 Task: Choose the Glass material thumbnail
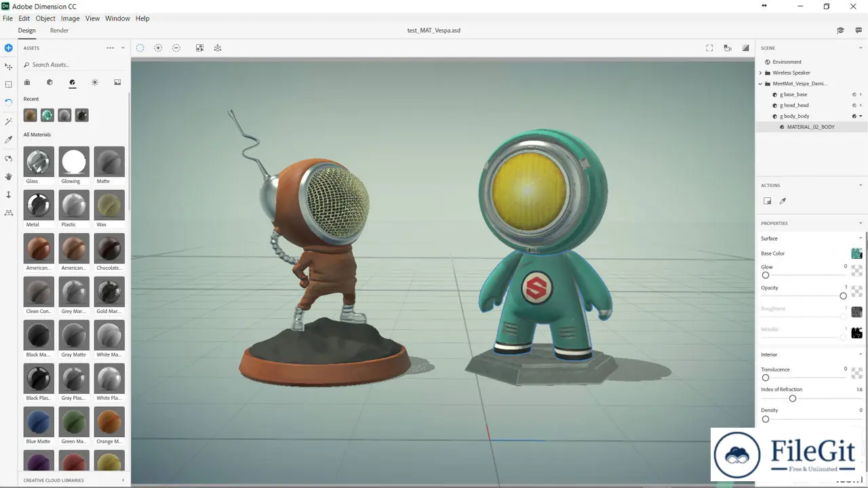[39, 162]
